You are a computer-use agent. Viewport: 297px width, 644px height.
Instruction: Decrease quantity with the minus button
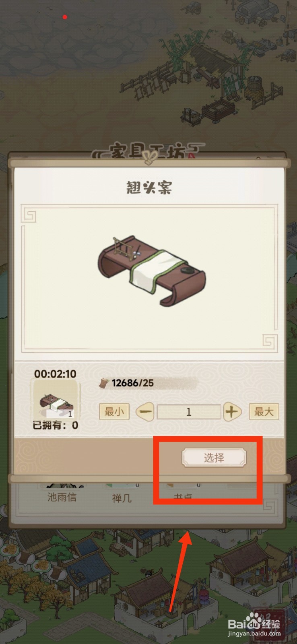(145, 412)
